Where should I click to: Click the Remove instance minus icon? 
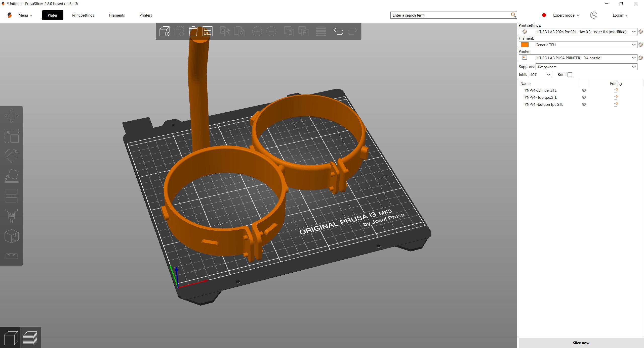coord(271,31)
